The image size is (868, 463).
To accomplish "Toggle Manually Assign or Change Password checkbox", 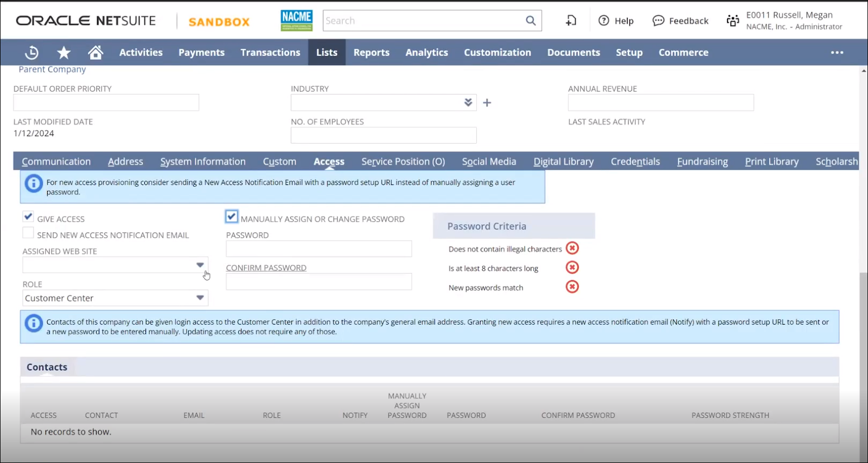I will 232,217.
